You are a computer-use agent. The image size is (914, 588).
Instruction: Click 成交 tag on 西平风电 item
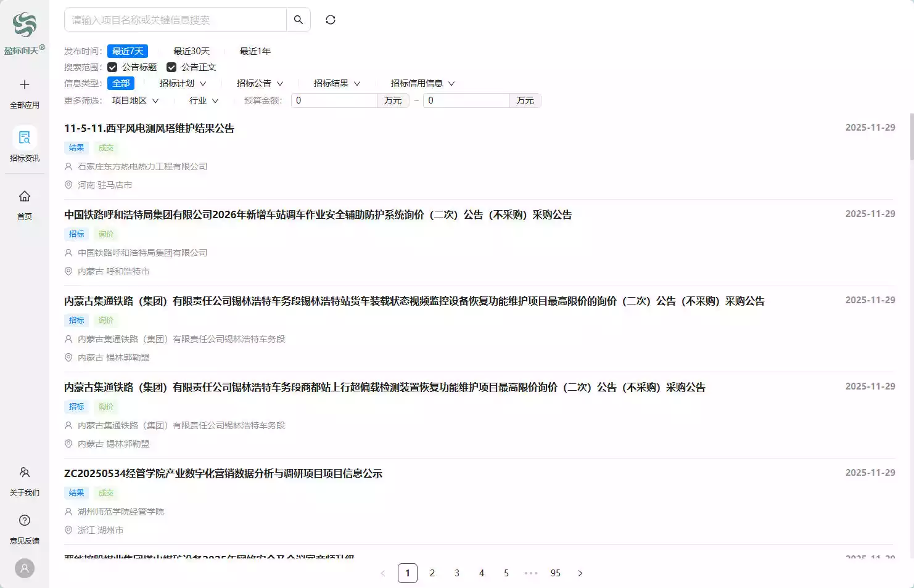point(106,148)
